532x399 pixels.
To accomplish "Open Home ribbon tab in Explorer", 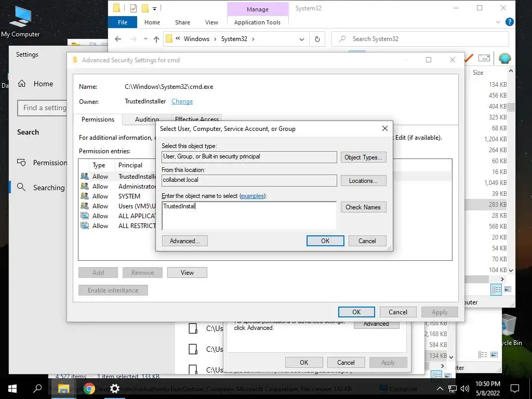I will [152, 22].
